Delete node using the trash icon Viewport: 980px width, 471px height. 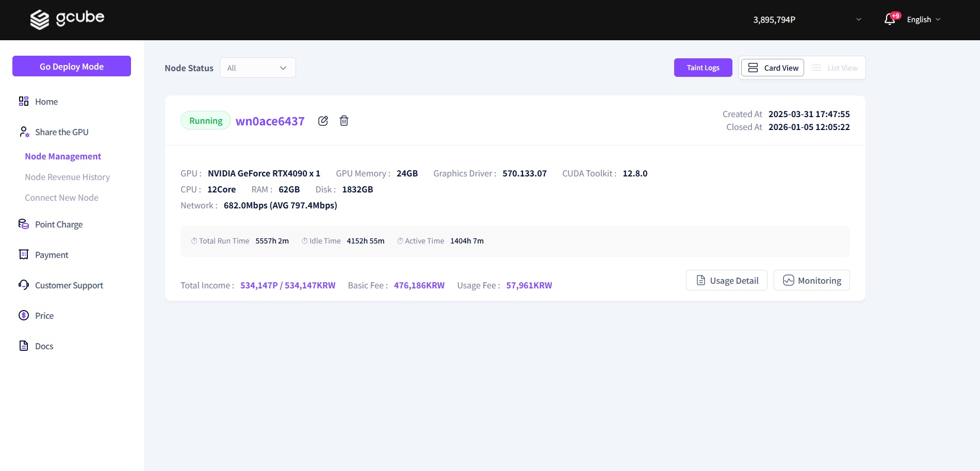coord(344,121)
